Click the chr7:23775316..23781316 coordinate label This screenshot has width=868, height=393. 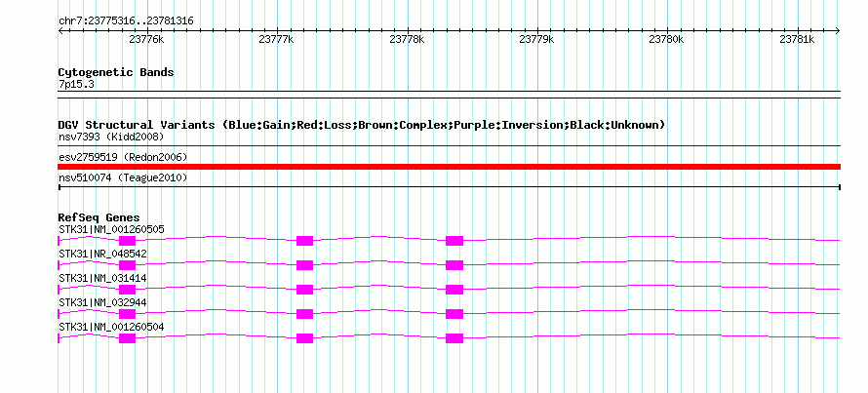[x=126, y=21]
